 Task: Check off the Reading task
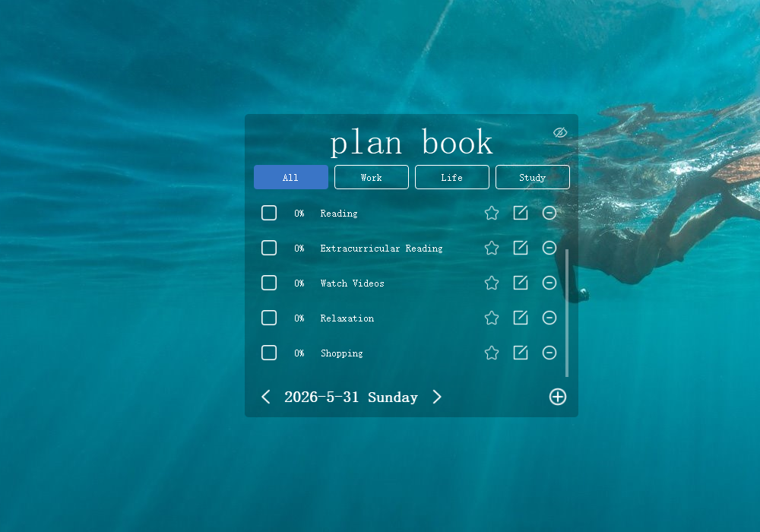(x=269, y=213)
